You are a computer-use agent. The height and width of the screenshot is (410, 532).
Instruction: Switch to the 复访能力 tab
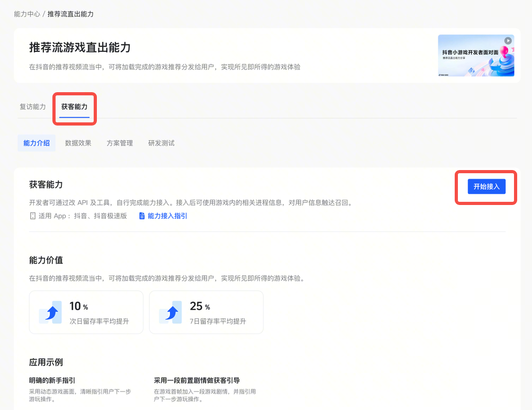(33, 106)
